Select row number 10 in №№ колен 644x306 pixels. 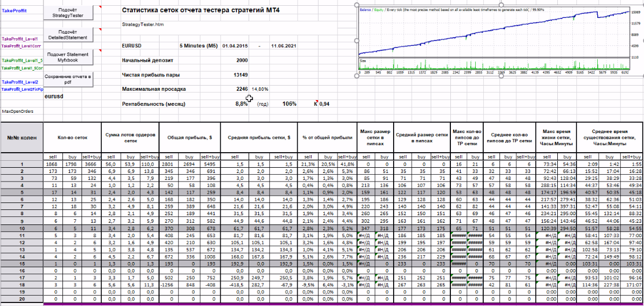(x=22, y=228)
